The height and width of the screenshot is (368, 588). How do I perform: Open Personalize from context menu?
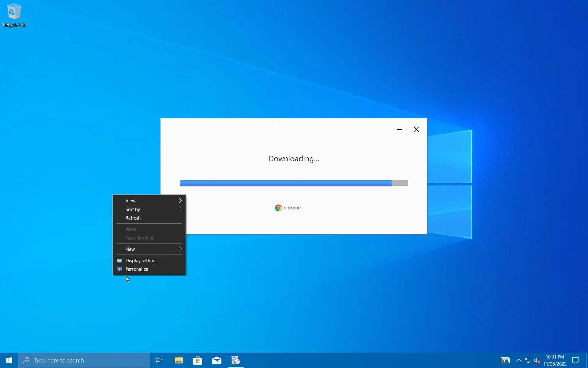coord(137,269)
